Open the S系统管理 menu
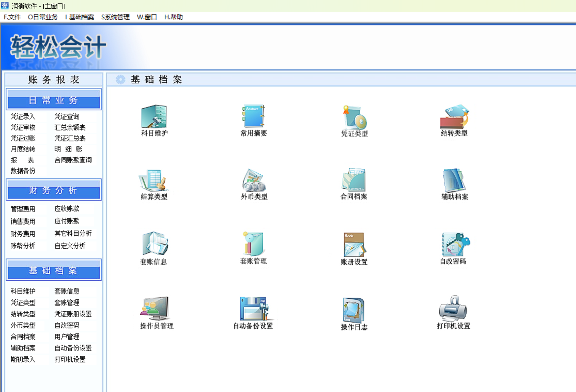The height and width of the screenshot is (392, 576). [115, 17]
